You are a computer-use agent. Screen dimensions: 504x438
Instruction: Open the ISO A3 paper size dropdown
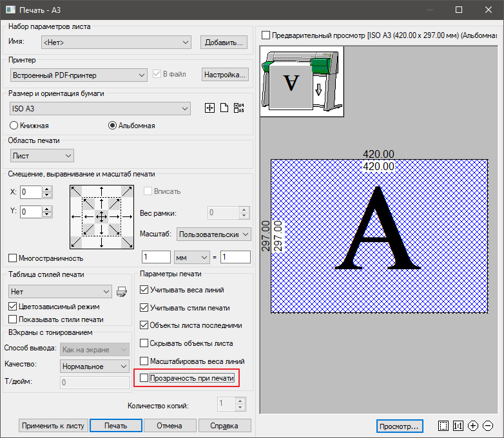pos(101,109)
